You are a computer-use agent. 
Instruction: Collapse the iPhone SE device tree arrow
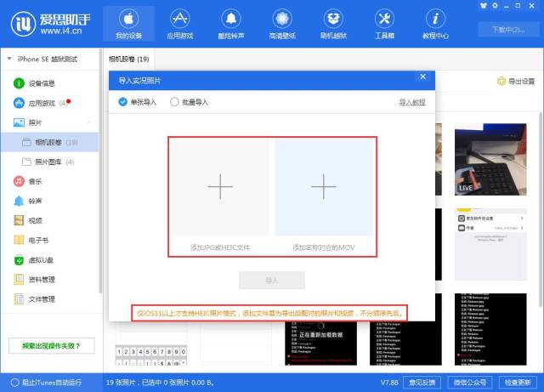(9, 59)
